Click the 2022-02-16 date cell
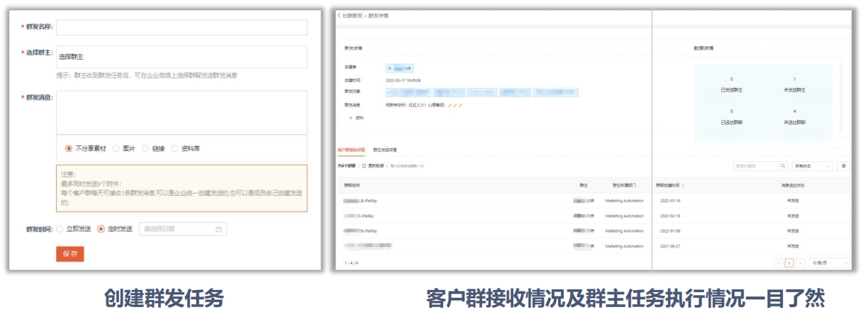This screenshot has width=868, height=322. pos(670,216)
